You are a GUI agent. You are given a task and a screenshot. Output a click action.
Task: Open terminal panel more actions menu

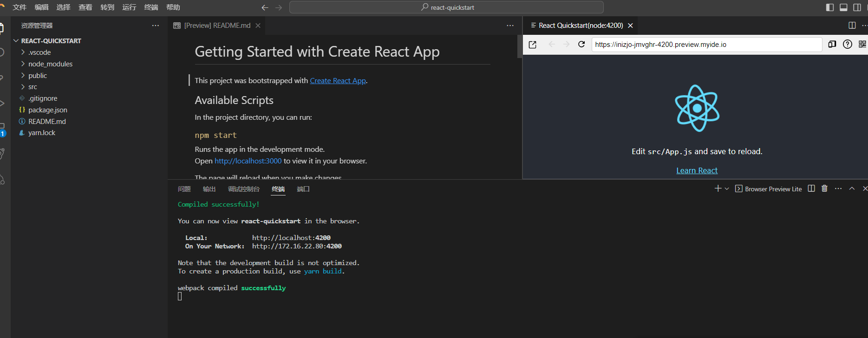pos(838,188)
